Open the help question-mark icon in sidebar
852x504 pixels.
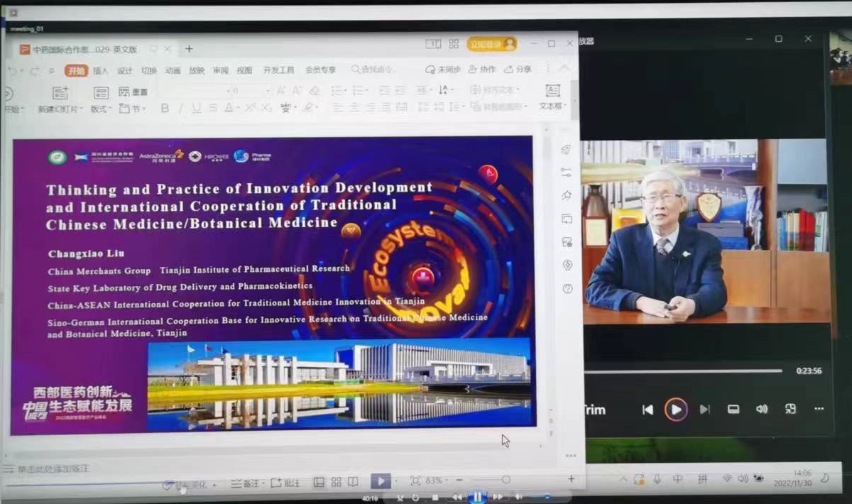(567, 288)
